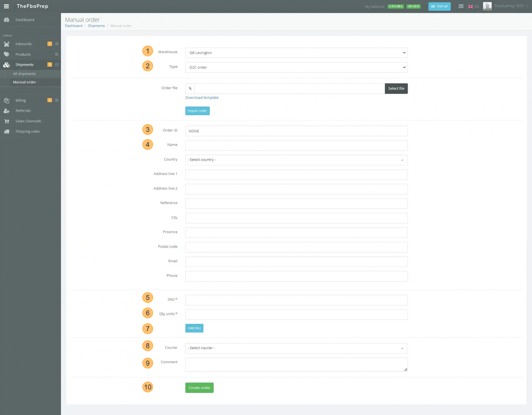532x415 pixels.
Task: Go to Referrals menu item
Action: point(23,111)
